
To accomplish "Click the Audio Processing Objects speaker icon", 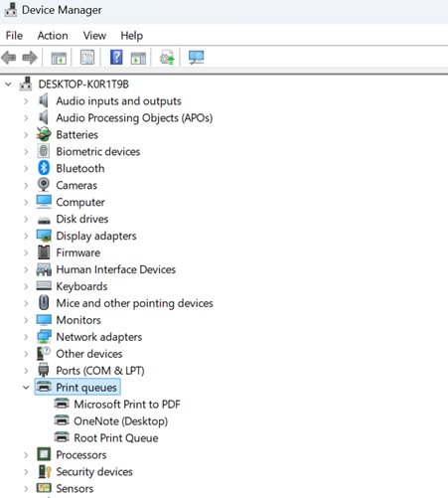I will [x=44, y=117].
